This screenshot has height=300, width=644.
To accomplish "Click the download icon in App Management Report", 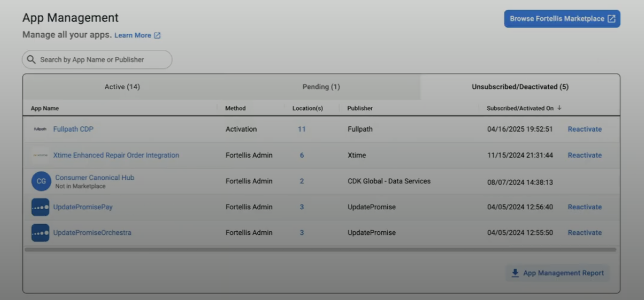I will point(515,273).
